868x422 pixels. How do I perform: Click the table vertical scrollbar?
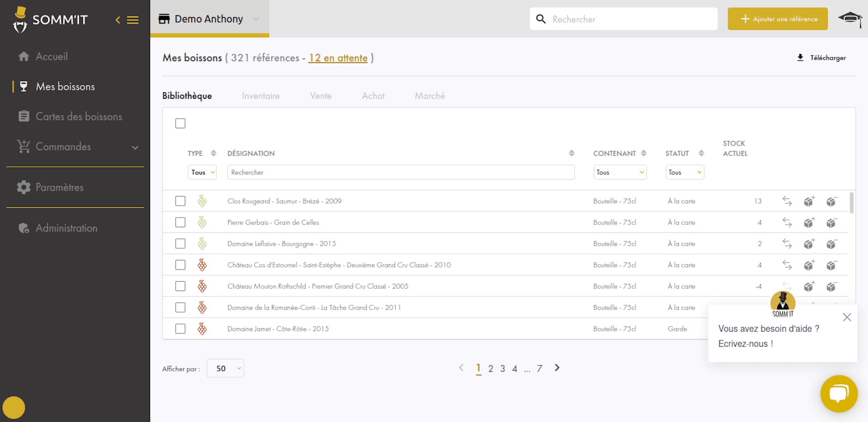click(852, 203)
